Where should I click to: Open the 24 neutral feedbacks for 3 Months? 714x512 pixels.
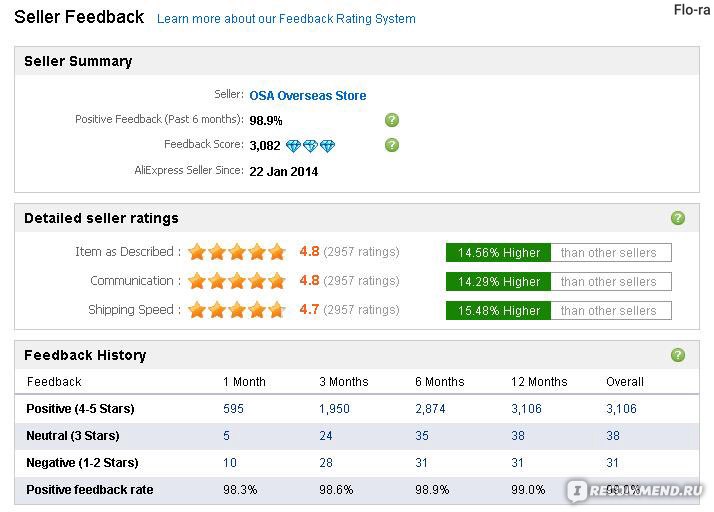coord(326,436)
